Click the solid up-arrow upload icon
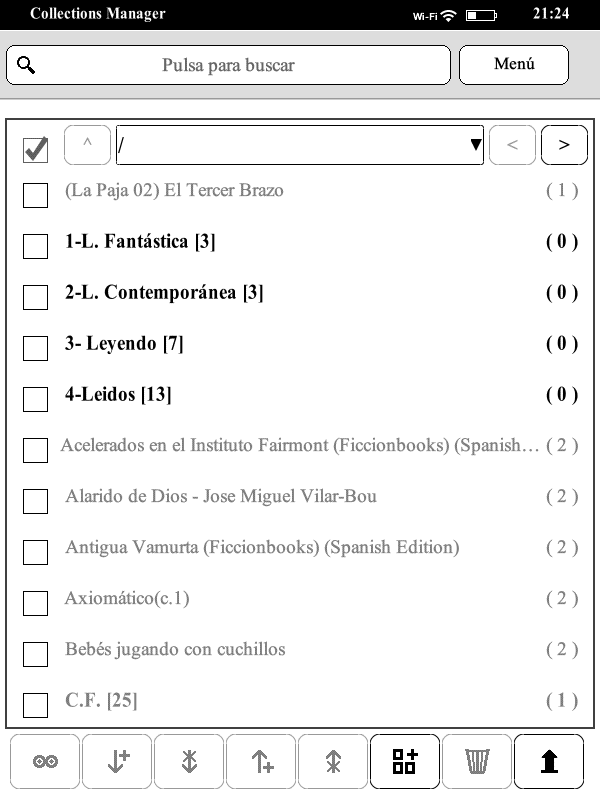This screenshot has height=800, width=600. pos(549,761)
